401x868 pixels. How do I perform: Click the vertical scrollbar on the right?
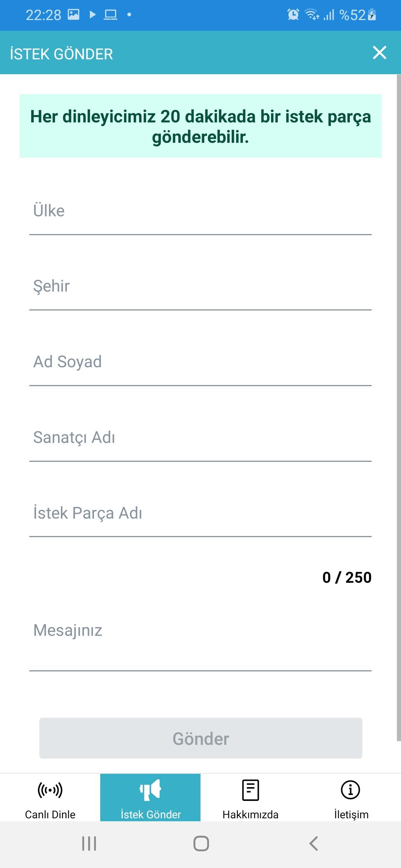399,408
